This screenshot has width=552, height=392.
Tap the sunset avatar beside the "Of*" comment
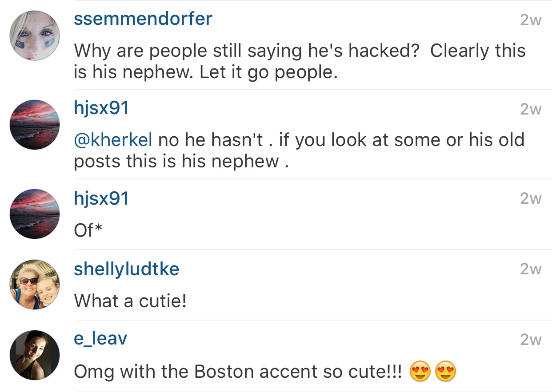(x=35, y=214)
